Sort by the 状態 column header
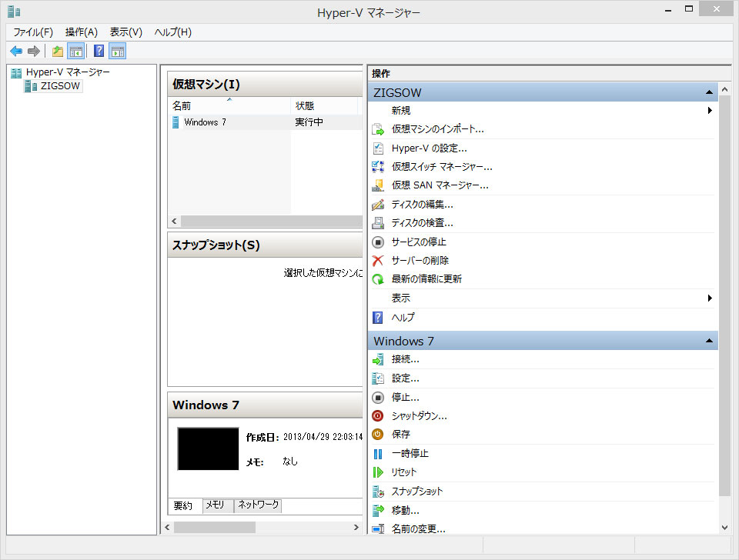The width and height of the screenshot is (739, 560). tap(324, 105)
